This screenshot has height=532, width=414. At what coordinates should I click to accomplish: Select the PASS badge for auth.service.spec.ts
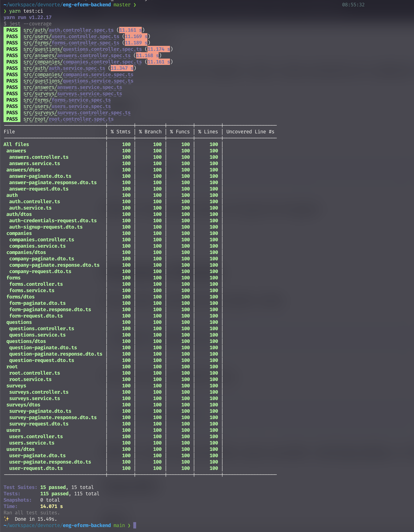[x=12, y=68]
